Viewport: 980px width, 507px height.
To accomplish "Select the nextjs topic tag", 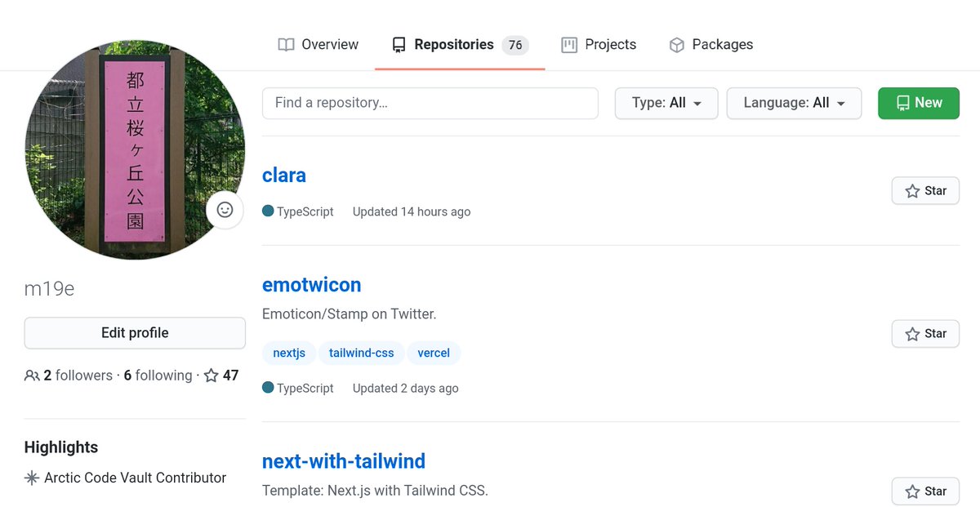I will (x=289, y=353).
